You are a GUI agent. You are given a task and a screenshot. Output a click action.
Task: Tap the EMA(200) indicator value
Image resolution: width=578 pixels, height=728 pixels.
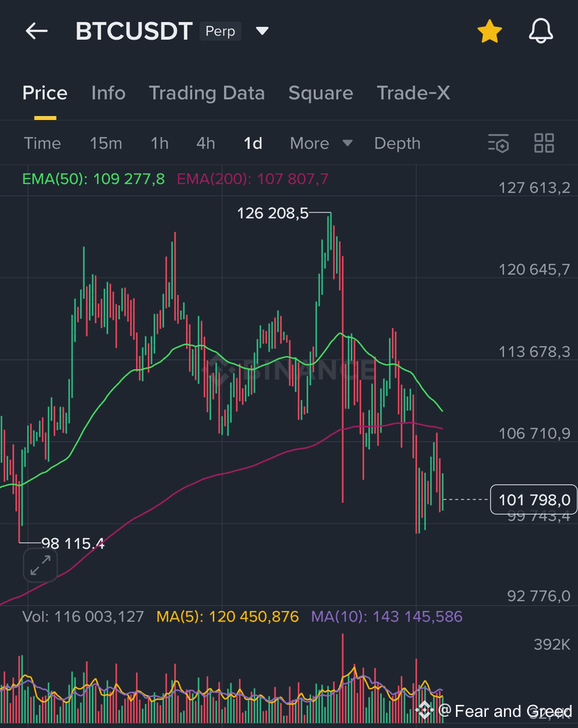pyautogui.click(x=253, y=179)
